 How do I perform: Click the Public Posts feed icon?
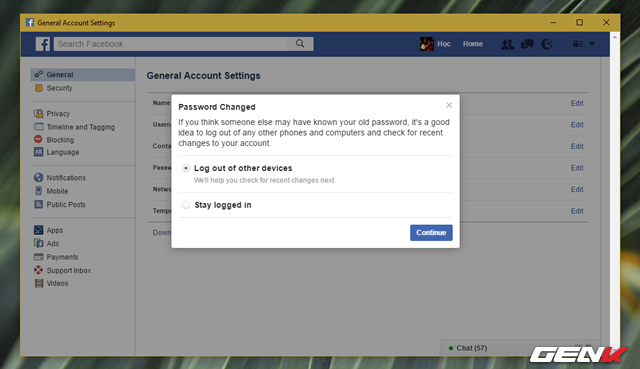(38, 204)
